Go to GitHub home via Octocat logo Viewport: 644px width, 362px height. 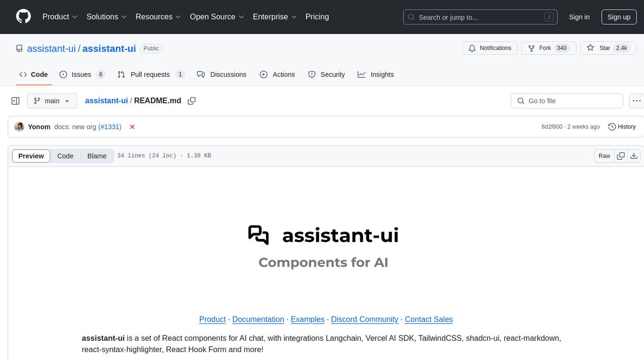coord(23,17)
